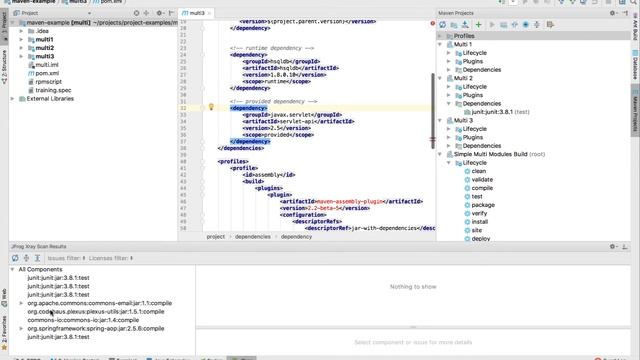Select training.spec file
Screen dimensions: 640x360
(x=49, y=90)
